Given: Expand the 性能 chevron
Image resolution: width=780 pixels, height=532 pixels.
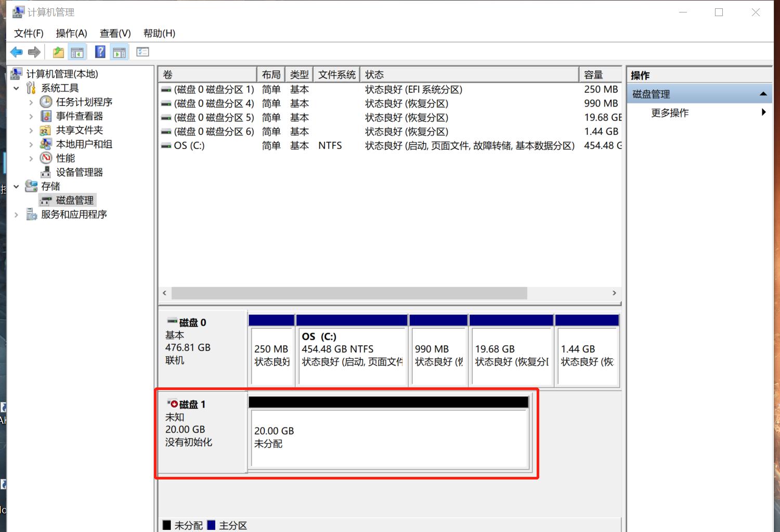Looking at the screenshot, I should [x=31, y=159].
